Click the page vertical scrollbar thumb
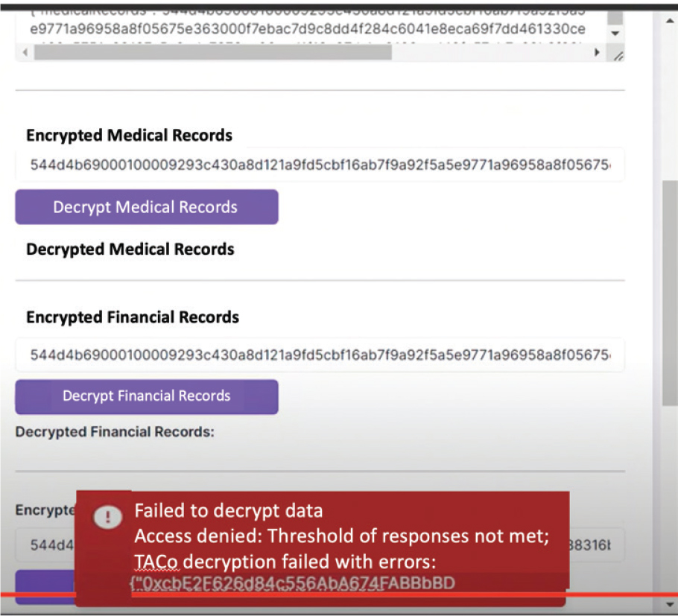Image resolution: width=678 pixels, height=616 pixels. (x=668, y=290)
